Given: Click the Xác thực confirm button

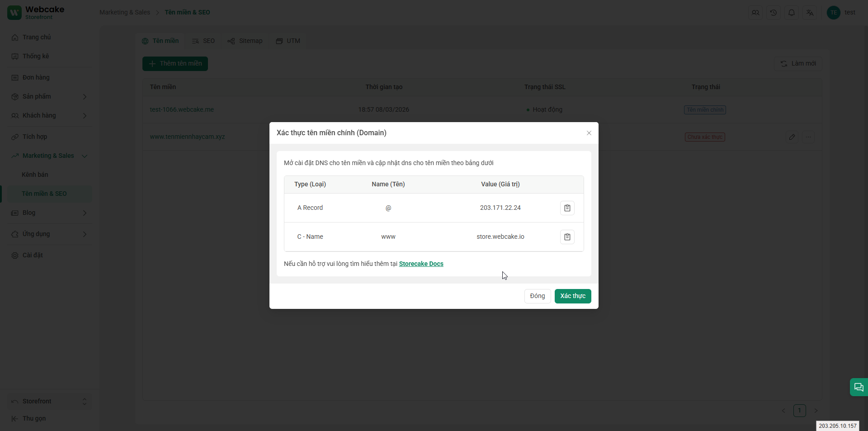Looking at the screenshot, I should (x=572, y=296).
